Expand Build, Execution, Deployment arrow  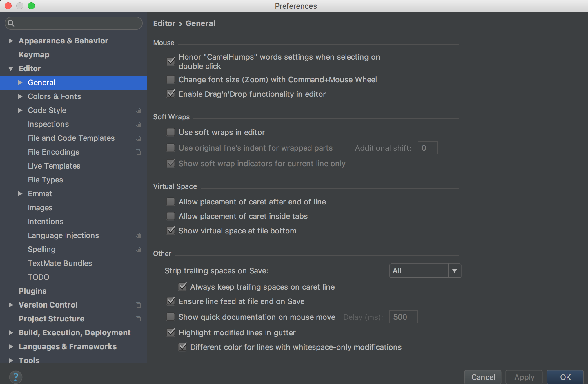[x=11, y=333]
